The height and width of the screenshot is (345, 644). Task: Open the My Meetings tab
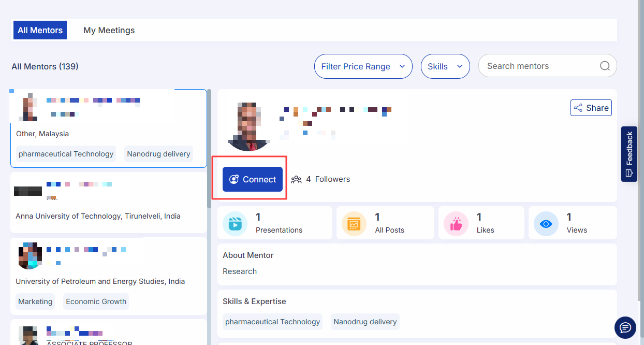point(109,30)
